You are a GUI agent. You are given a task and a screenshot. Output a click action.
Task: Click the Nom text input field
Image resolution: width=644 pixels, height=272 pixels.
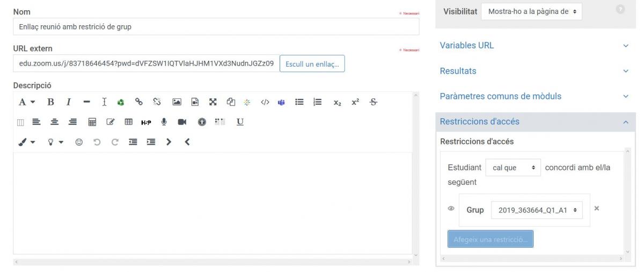pyautogui.click(x=215, y=26)
